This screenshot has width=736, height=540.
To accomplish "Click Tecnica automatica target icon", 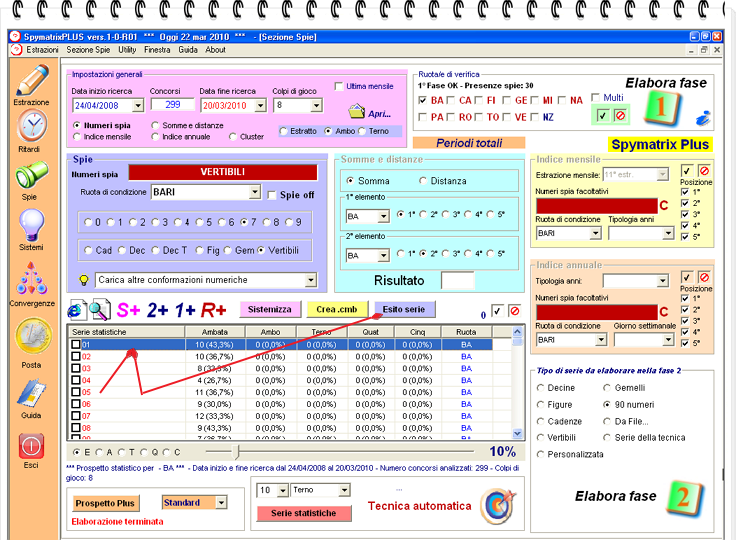I will pyautogui.click(x=498, y=506).
